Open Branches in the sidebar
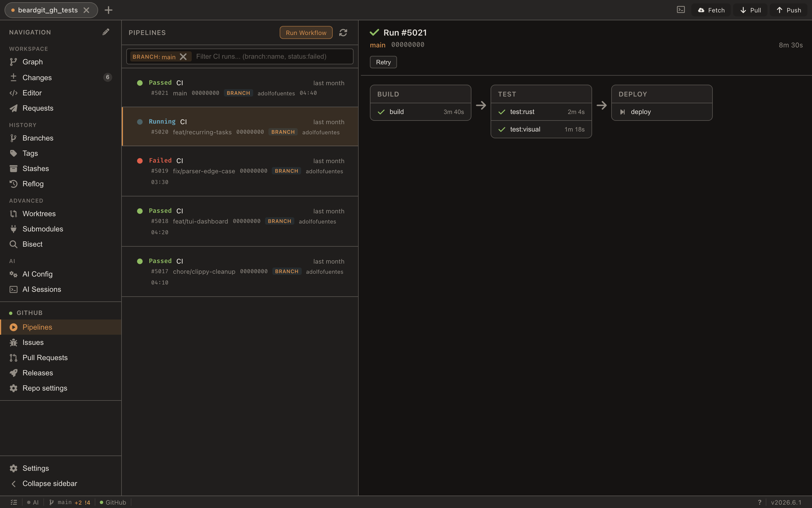This screenshot has height=508, width=812. point(60,138)
